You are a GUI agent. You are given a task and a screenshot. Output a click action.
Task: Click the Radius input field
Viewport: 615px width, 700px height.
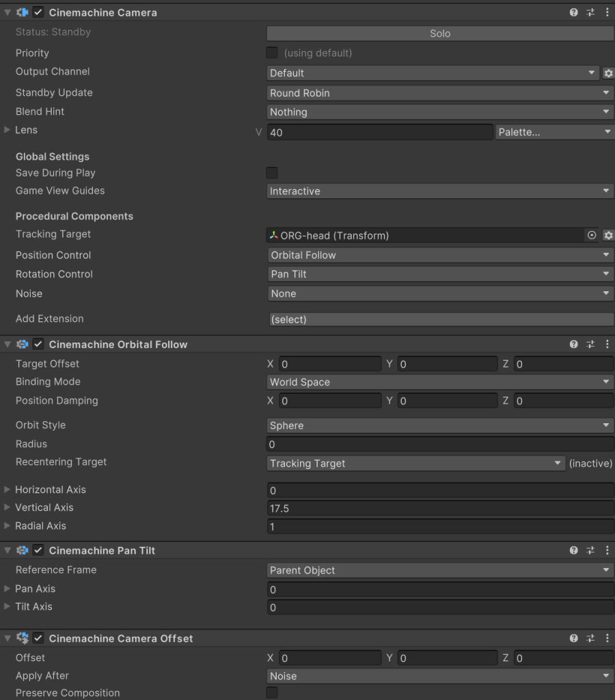point(440,444)
